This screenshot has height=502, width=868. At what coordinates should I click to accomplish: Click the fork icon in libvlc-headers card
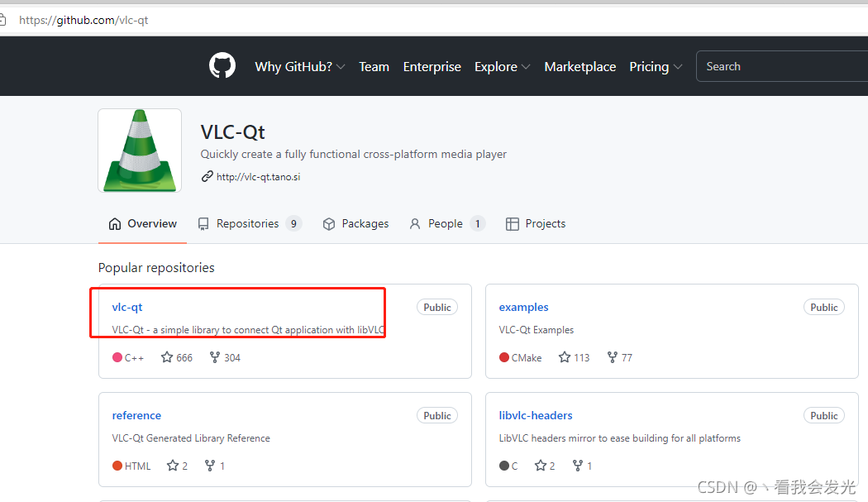pyautogui.click(x=577, y=466)
